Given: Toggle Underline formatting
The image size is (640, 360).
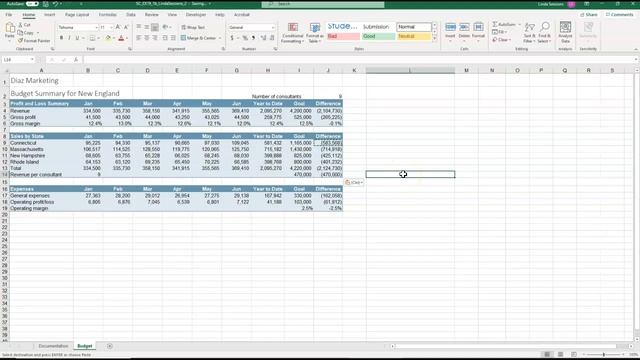Looking at the screenshot, I should (x=77, y=38).
